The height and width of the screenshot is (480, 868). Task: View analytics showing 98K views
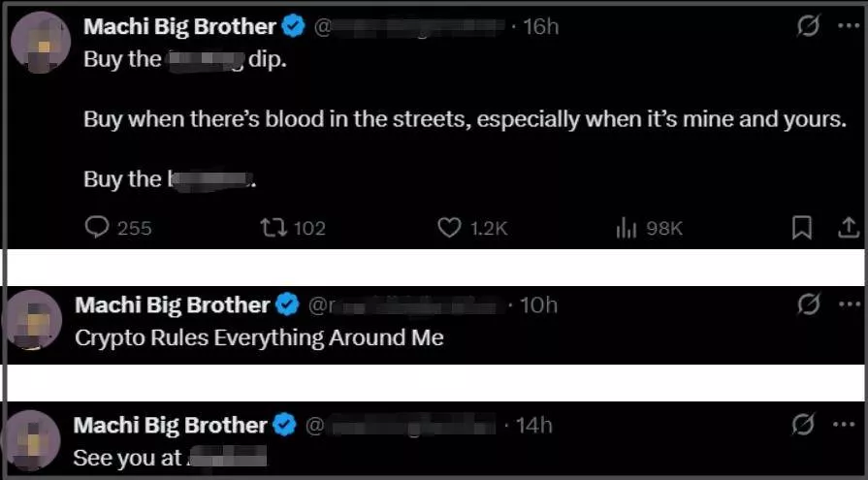click(x=626, y=227)
